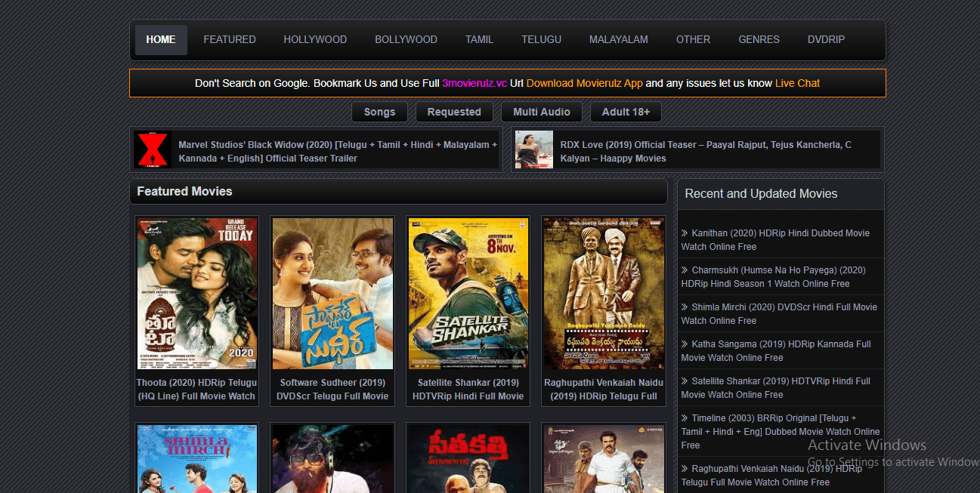
Task: Expand the OTHER menu
Action: coord(693,40)
